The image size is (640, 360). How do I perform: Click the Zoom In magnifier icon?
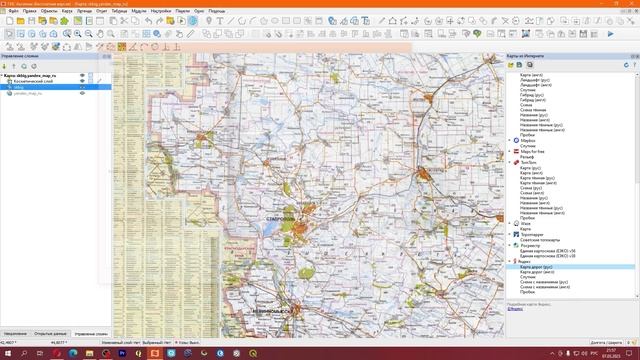coord(78,34)
